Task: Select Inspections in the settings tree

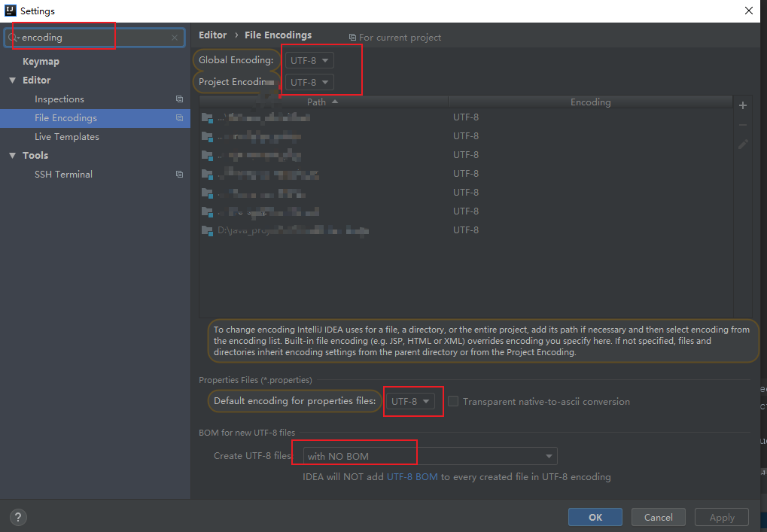Action: tap(59, 99)
